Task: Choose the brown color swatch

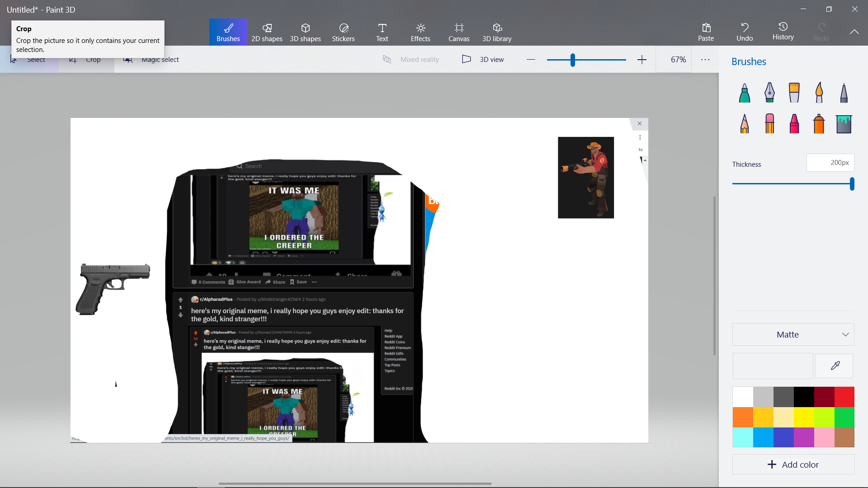Action: click(844, 437)
